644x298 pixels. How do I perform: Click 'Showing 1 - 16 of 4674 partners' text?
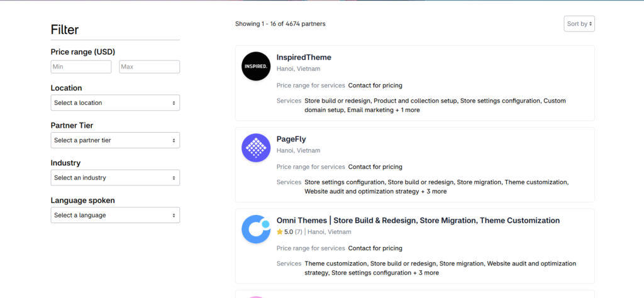280,24
